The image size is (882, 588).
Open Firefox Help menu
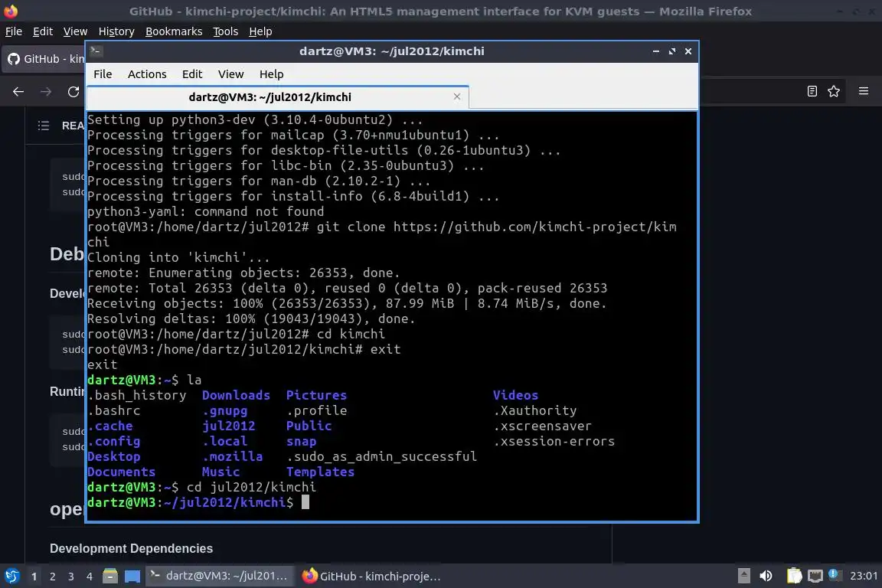[x=260, y=31]
